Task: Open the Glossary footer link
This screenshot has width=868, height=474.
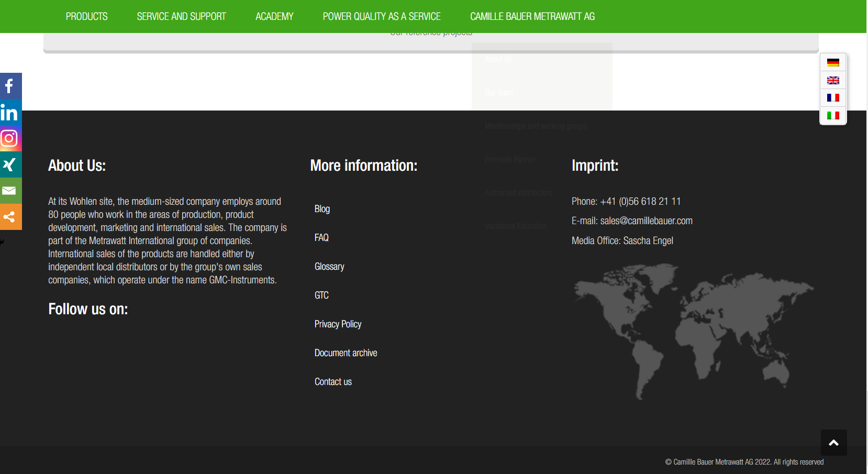Action: [x=329, y=266]
